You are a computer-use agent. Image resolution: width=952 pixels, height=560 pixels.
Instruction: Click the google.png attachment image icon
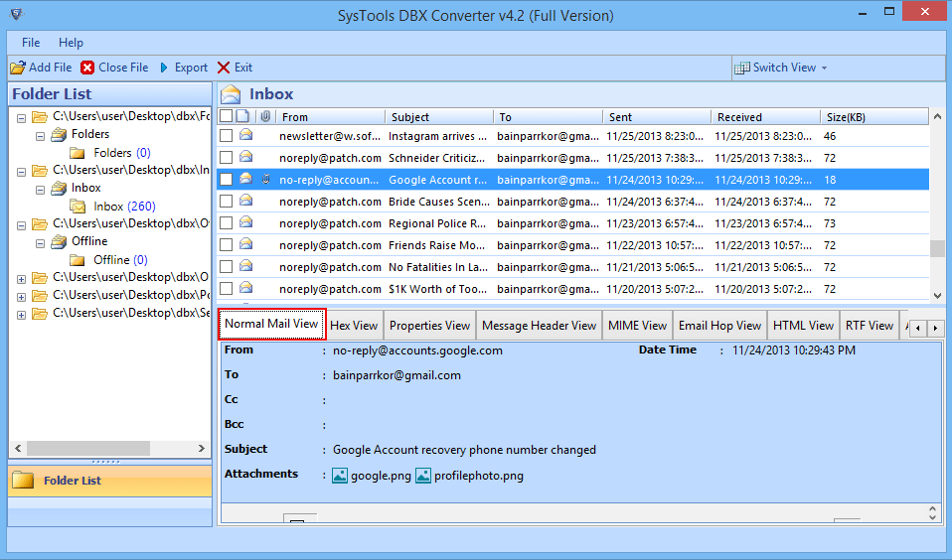[340, 476]
